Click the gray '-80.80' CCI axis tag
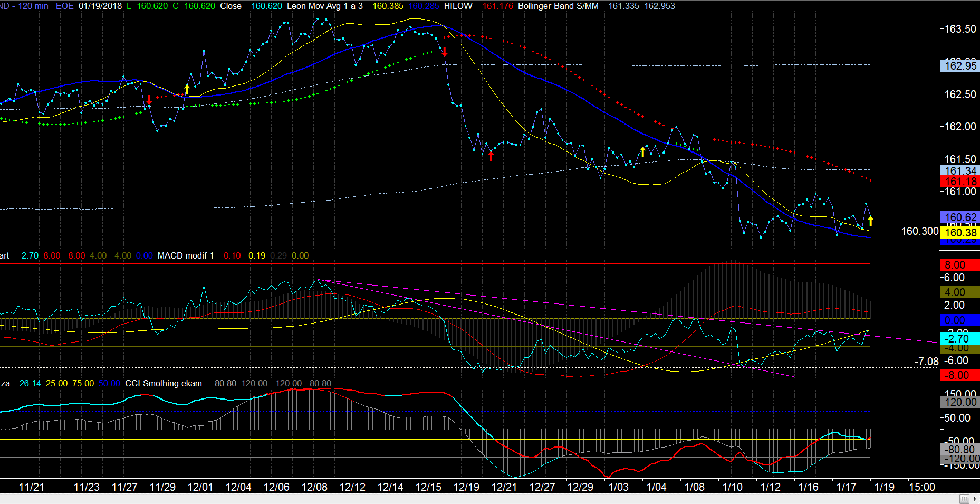 click(960, 450)
